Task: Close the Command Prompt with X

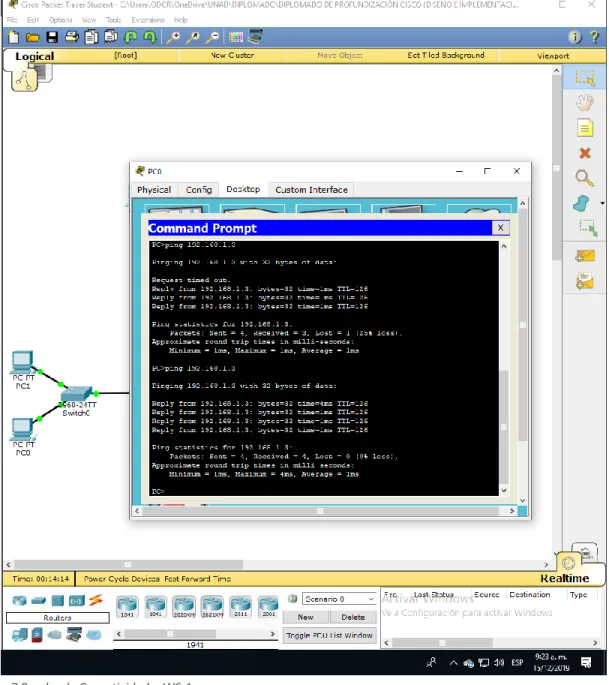Action: click(x=501, y=228)
